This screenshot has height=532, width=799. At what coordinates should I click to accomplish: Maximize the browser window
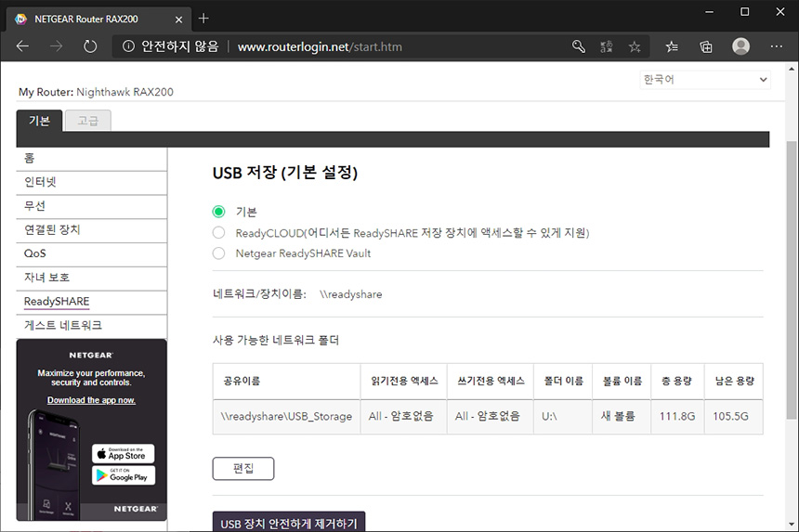tap(744, 12)
